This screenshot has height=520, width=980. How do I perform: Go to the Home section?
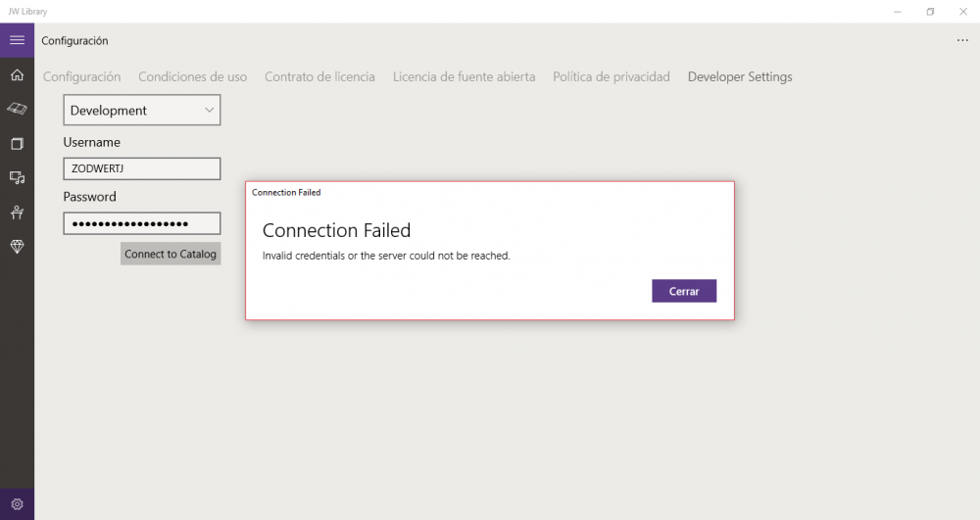[x=17, y=74]
